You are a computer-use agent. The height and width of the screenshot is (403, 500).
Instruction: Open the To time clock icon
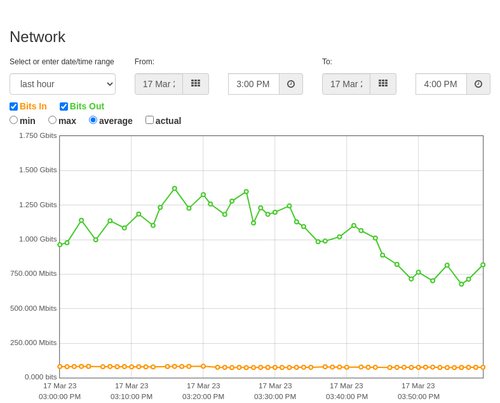click(478, 84)
